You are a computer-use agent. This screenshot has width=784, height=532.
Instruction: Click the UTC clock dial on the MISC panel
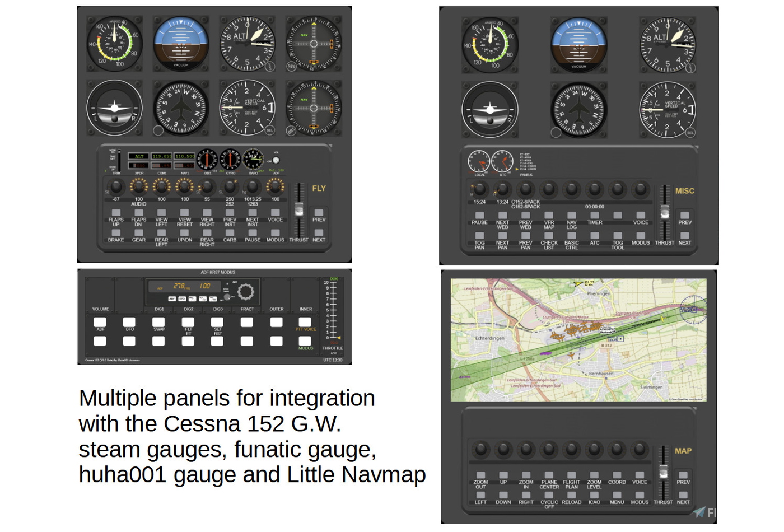click(x=502, y=162)
